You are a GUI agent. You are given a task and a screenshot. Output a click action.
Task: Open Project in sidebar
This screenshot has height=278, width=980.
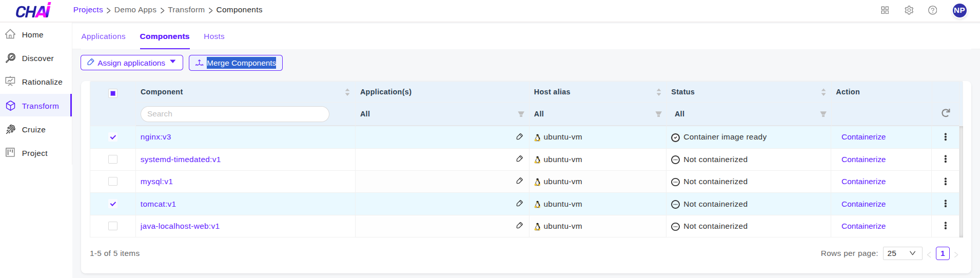pos(36,153)
